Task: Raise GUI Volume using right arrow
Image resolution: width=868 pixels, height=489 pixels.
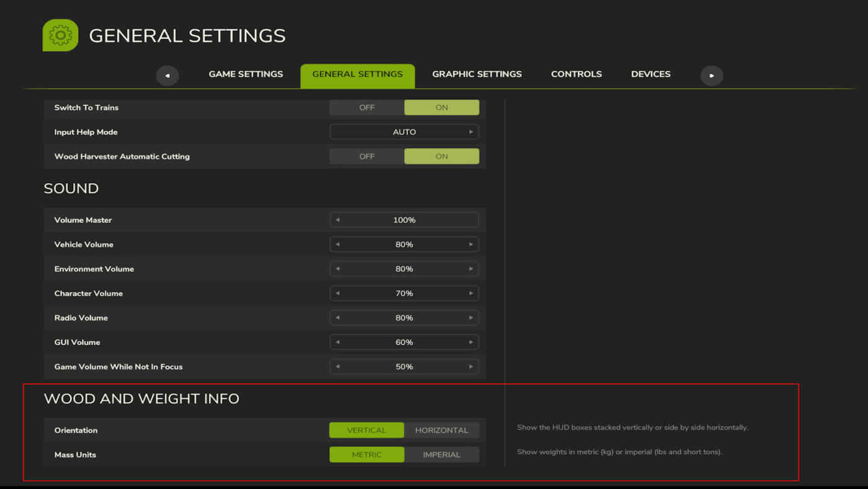Action: (x=471, y=343)
